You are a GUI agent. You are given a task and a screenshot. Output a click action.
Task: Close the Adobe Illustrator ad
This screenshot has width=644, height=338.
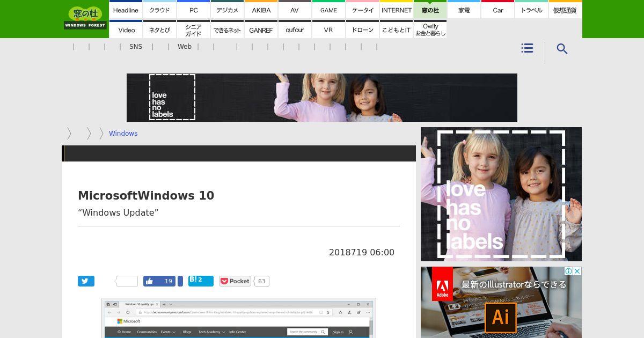pos(577,271)
